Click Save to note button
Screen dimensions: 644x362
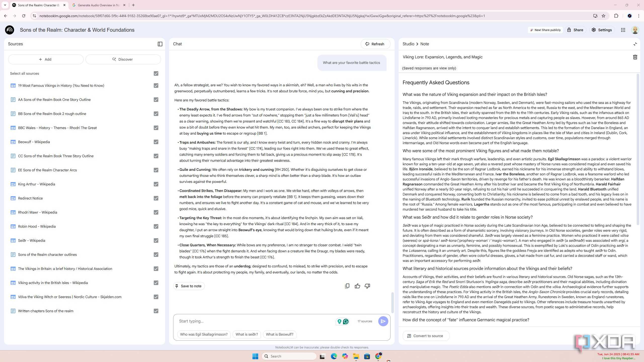click(188, 286)
